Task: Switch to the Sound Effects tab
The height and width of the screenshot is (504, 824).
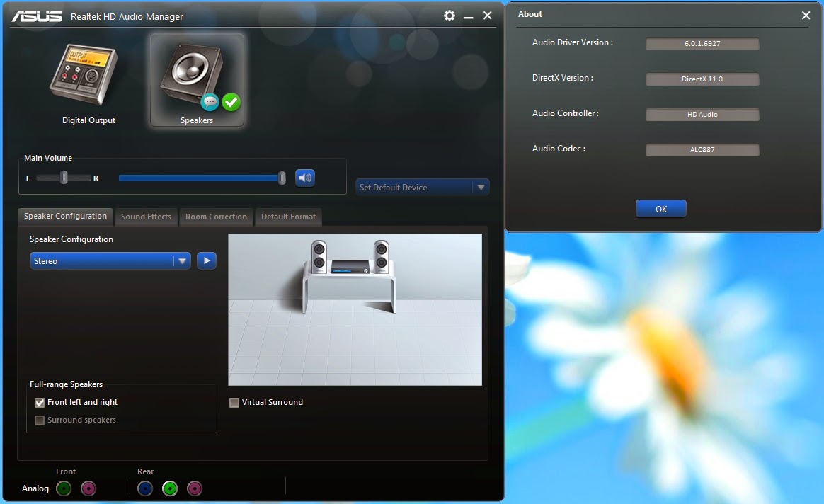Action: pos(146,217)
